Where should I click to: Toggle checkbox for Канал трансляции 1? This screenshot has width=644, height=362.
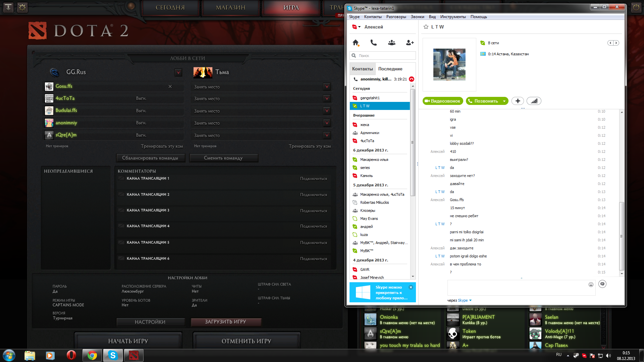tap(121, 178)
